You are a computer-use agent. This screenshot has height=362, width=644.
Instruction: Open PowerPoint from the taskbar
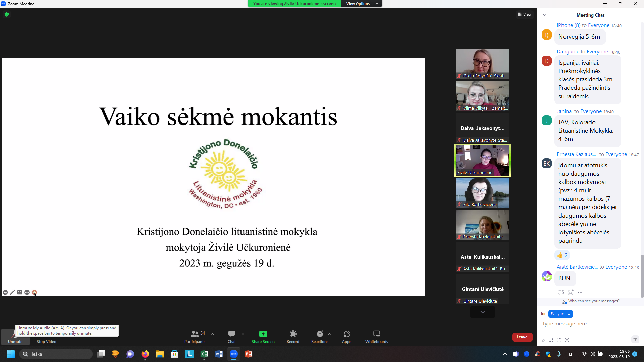click(x=248, y=354)
